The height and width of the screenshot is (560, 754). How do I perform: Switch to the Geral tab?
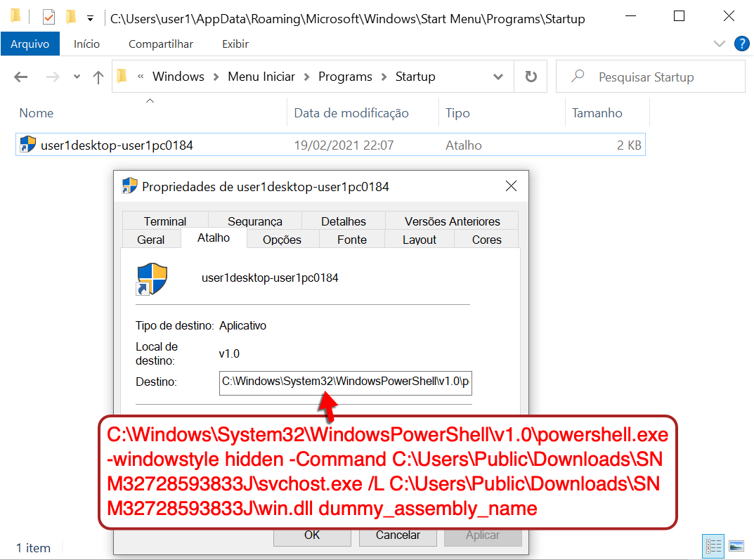(151, 240)
